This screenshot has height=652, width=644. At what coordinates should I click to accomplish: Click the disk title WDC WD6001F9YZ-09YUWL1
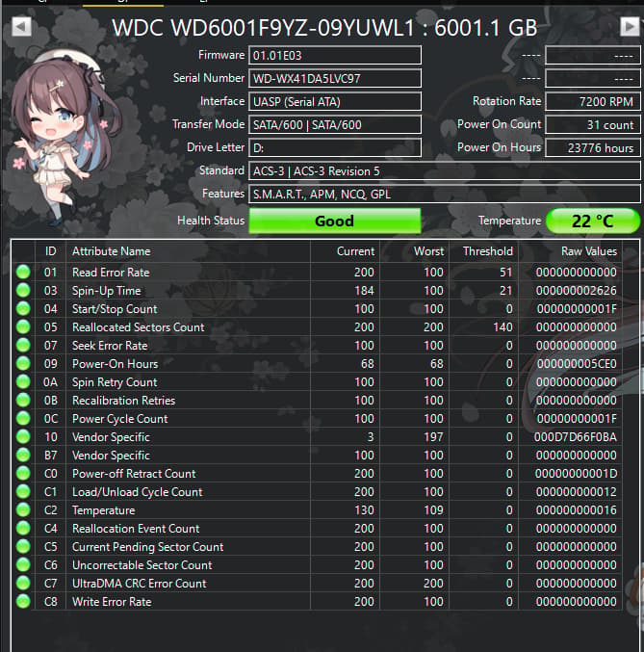coord(264,28)
